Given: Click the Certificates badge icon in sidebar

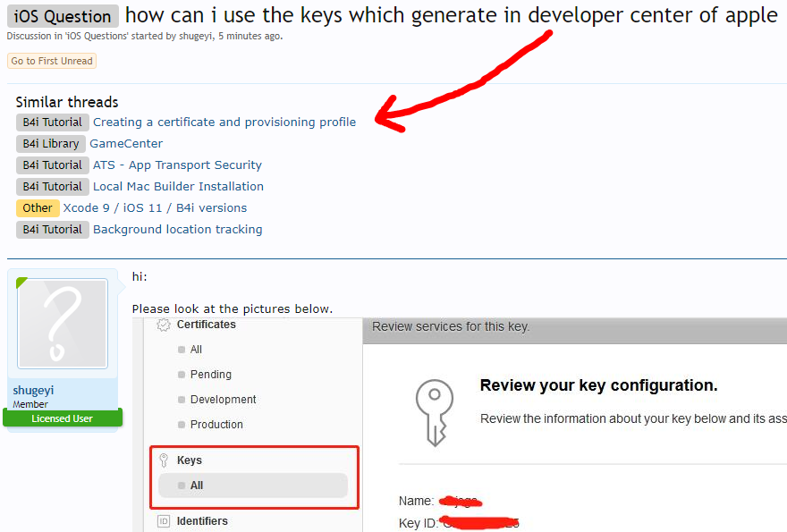Looking at the screenshot, I should pyautogui.click(x=163, y=325).
